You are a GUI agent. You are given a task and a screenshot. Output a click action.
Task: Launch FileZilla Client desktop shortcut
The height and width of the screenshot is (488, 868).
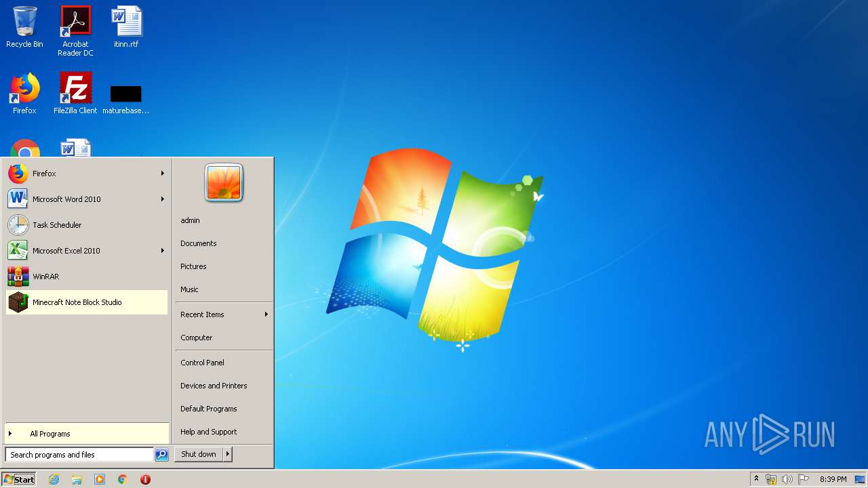(75, 94)
